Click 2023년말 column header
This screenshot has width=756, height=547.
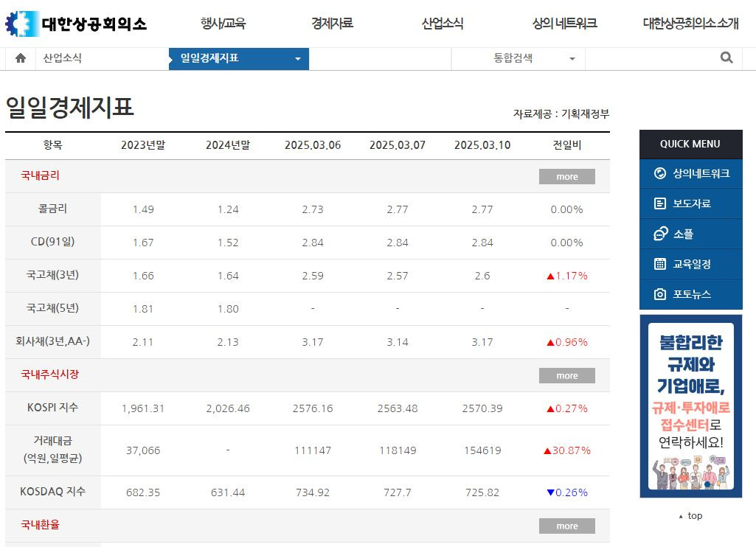143,145
